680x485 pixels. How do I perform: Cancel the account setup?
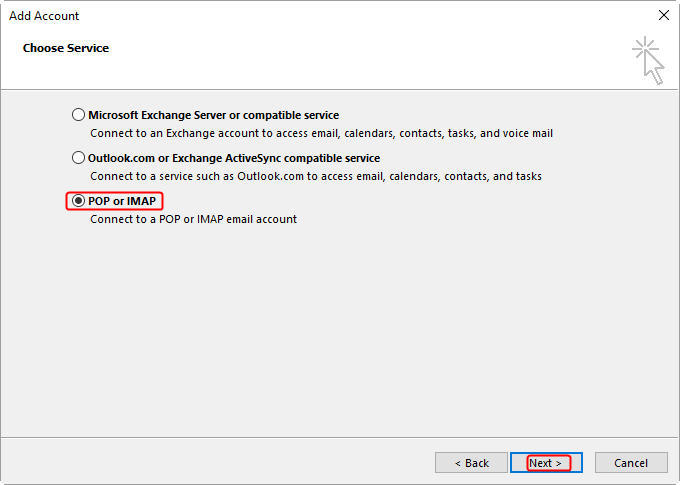[631, 462]
